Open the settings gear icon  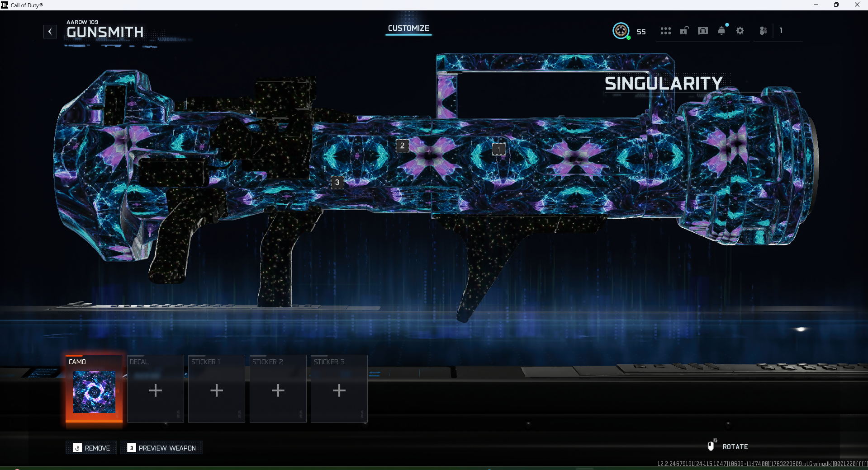click(x=740, y=31)
